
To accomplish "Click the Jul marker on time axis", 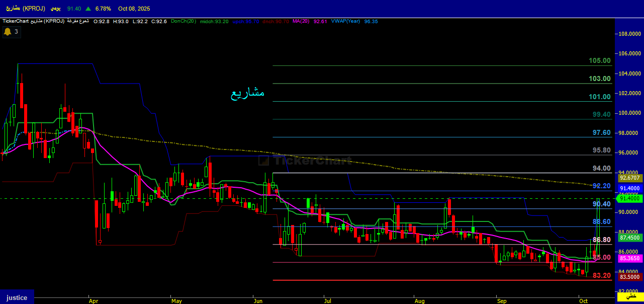I will (328, 301).
